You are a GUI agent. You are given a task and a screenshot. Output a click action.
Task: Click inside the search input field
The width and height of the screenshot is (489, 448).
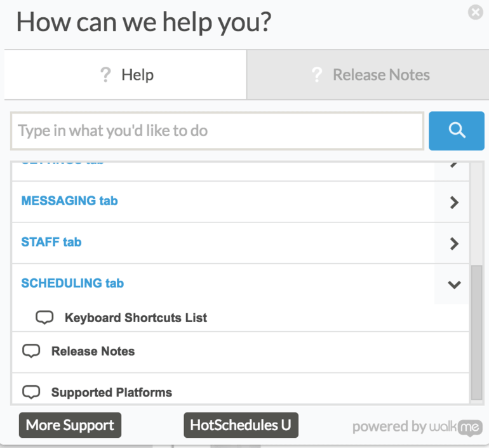point(217,131)
